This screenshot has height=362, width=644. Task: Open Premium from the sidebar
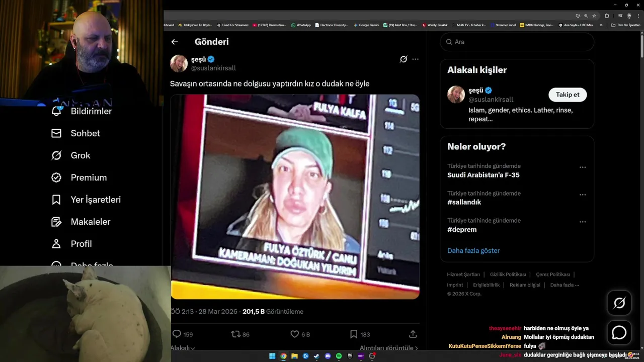[x=79, y=177]
